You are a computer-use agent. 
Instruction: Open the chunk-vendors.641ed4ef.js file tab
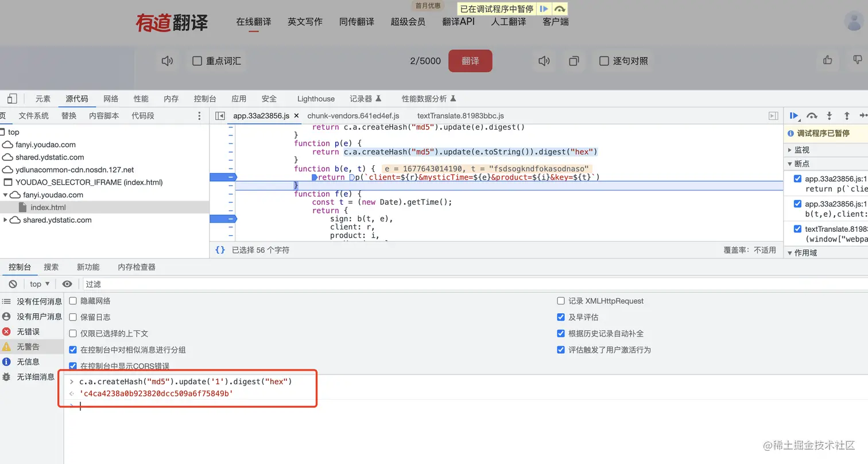(x=353, y=116)
